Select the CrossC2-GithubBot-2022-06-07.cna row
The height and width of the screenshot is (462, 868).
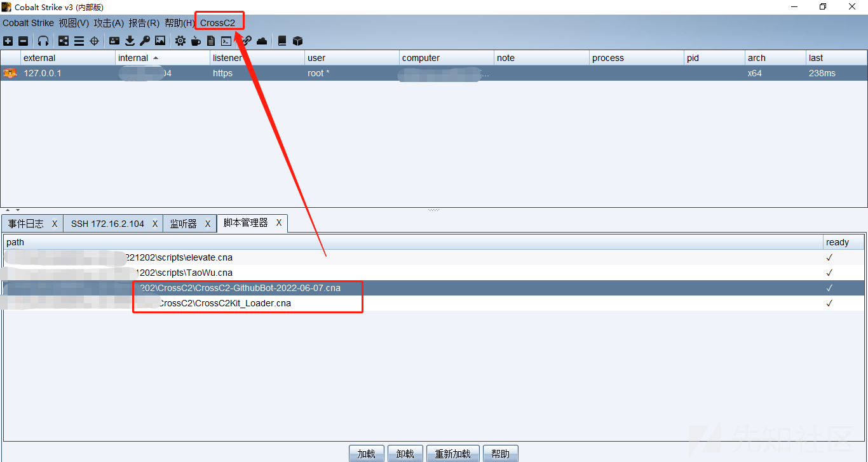pyautogui.click(x=434, y=288)
